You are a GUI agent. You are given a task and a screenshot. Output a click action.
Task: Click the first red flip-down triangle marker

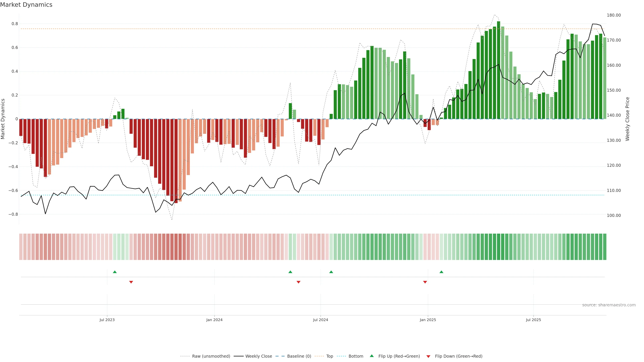[131, 282]
